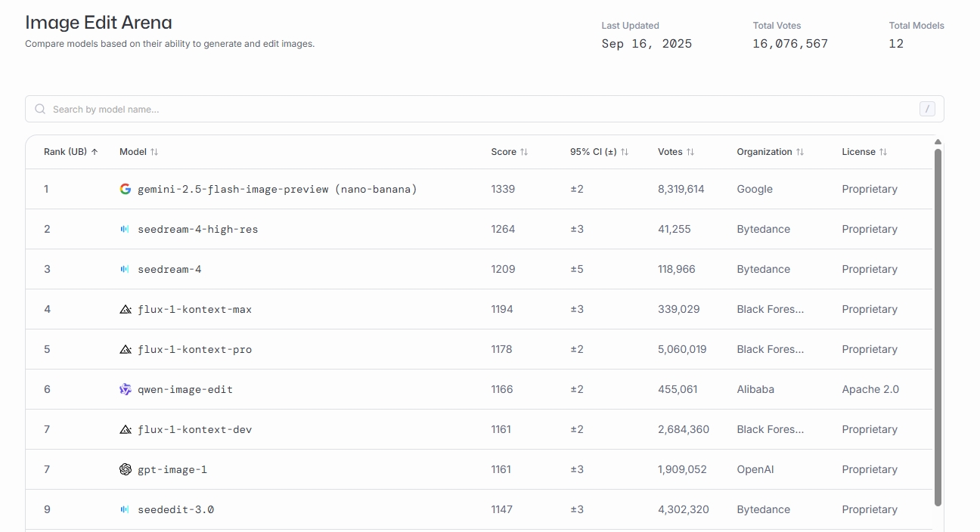Image resolution: width=980 pixels, height=532 pixels.
Task: Sort by 95% CI column header
Action: pos(599,152)
